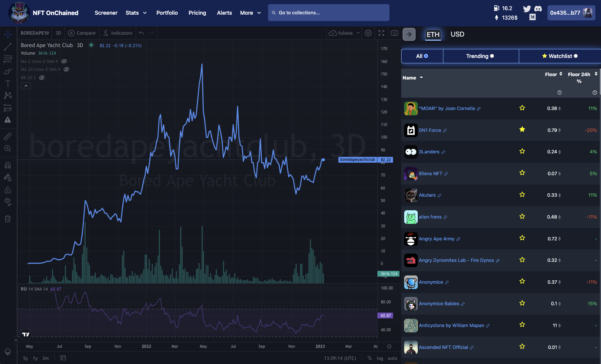Set chart range to 1y
This screenshot has height=364, width=601.
coord(35,358)
